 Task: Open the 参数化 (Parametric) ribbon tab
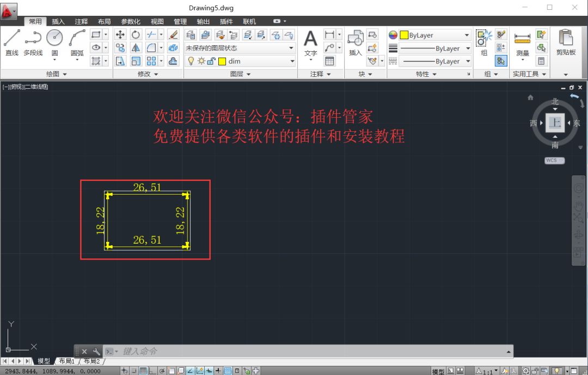click(131, 21)
